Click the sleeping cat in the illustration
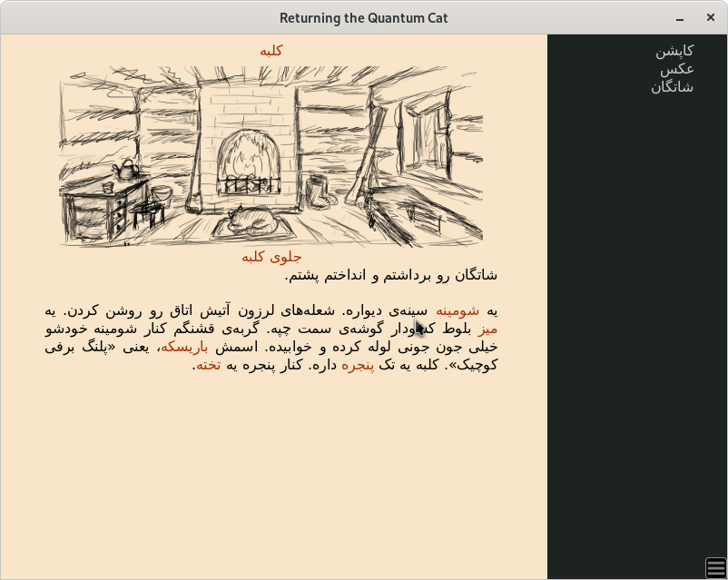The width and height of the screenshot is (728, 580). click(251, 219)
